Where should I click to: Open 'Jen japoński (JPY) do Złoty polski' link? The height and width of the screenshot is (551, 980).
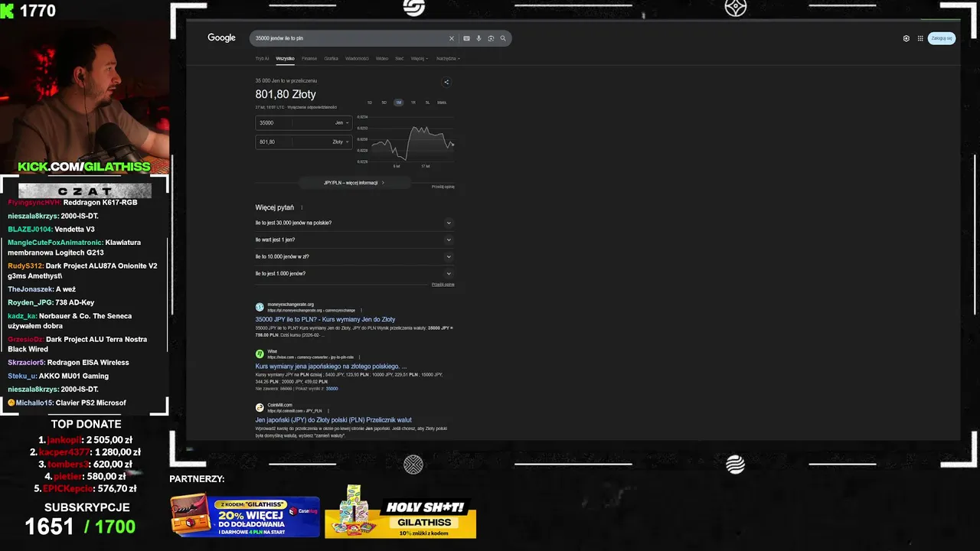coord(333,420)
